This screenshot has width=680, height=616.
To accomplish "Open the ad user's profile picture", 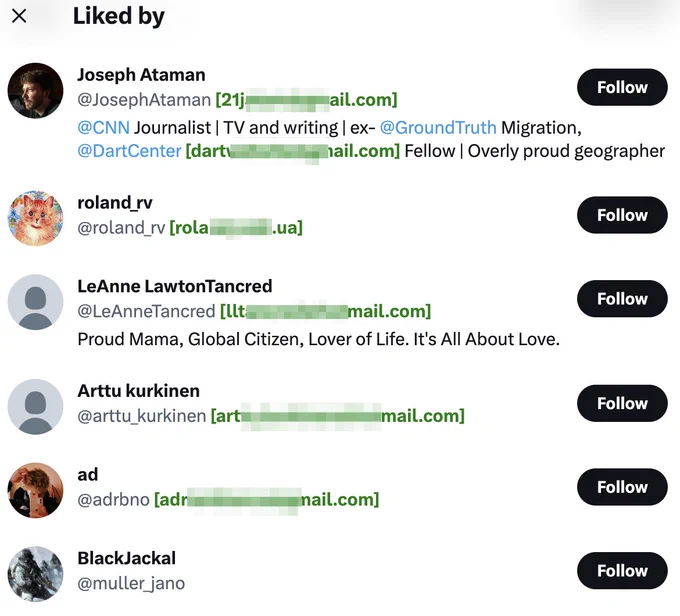I will [x=36, y=491].
